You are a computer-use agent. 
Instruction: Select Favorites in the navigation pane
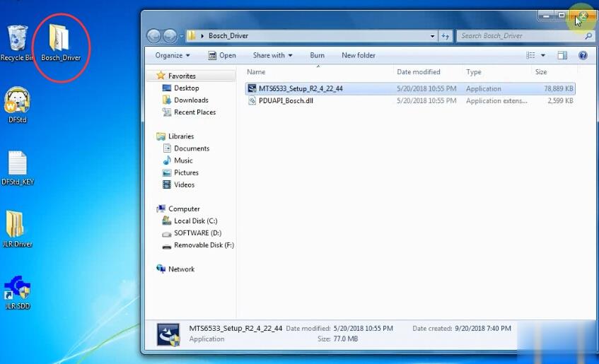[x=182, y=76]
